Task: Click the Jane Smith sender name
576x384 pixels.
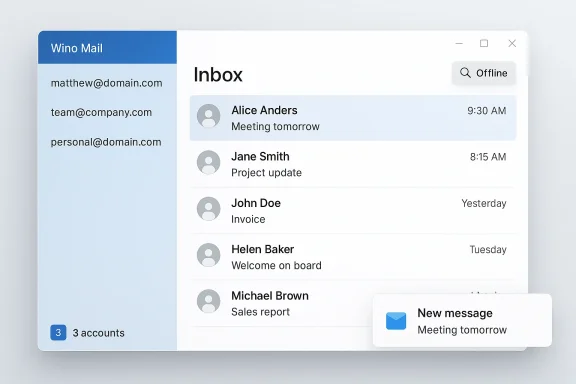Action: pos(260,157)
